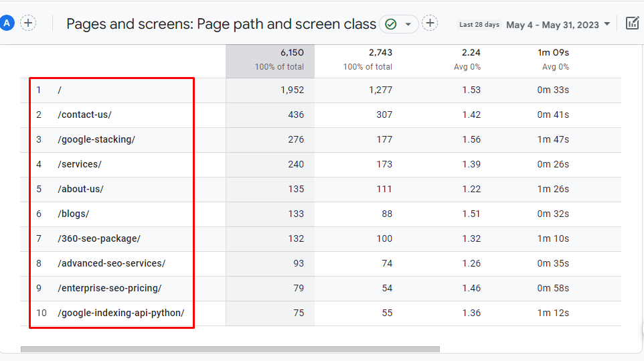The height and width of the screenshot is (361, 644).
Task: Select the /contact-us/ page path
Action: 84,115
